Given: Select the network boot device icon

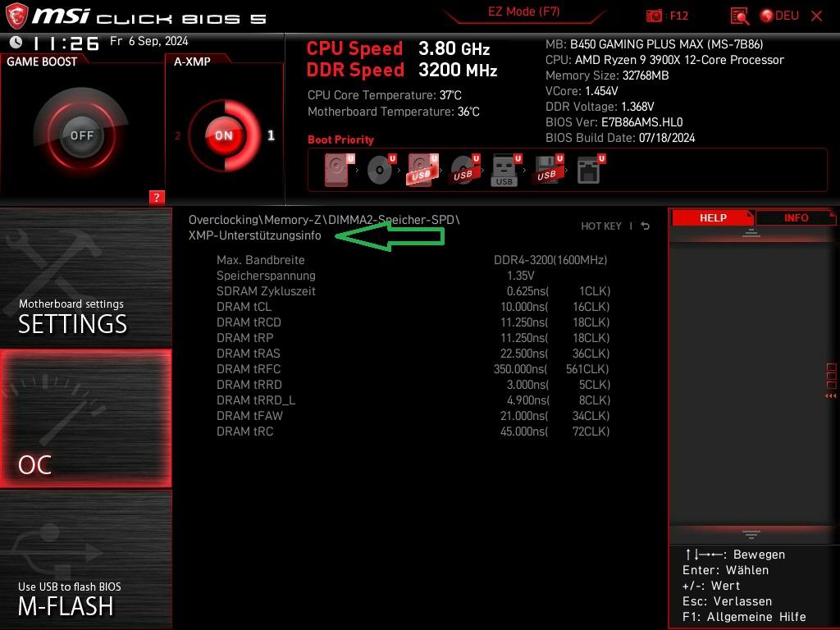Looking at the screenshot, I should point(591,171).
